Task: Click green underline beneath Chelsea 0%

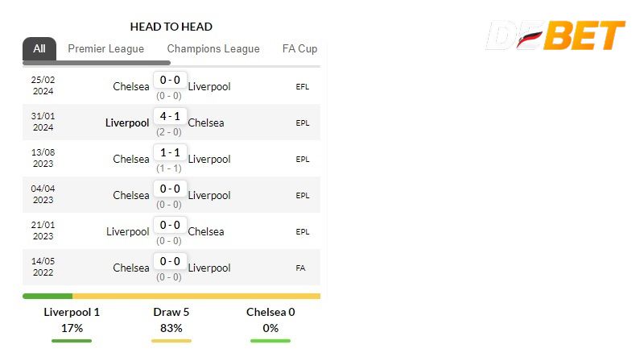Action: click(270, 341)
